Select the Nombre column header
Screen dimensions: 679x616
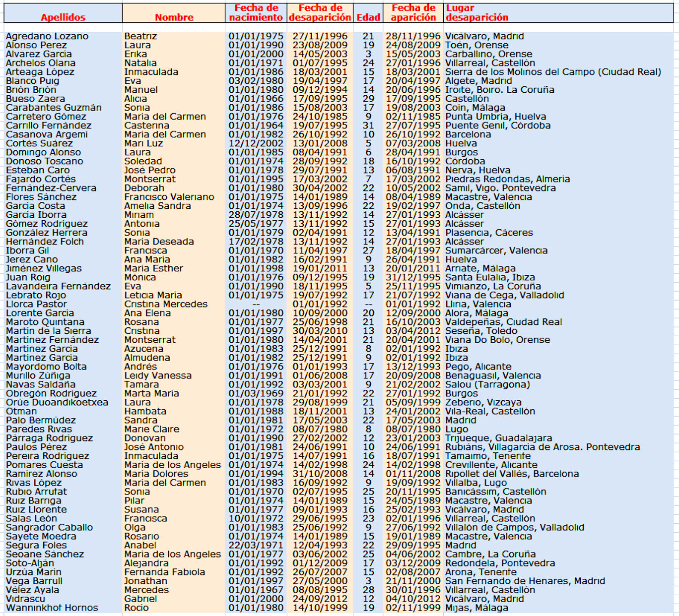(174, 17)
